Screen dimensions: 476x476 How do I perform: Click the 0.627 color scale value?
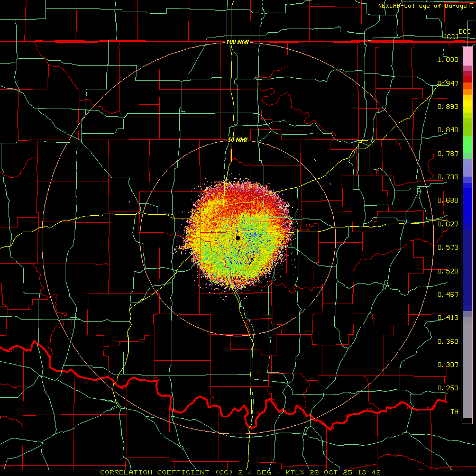click(448, 224)
